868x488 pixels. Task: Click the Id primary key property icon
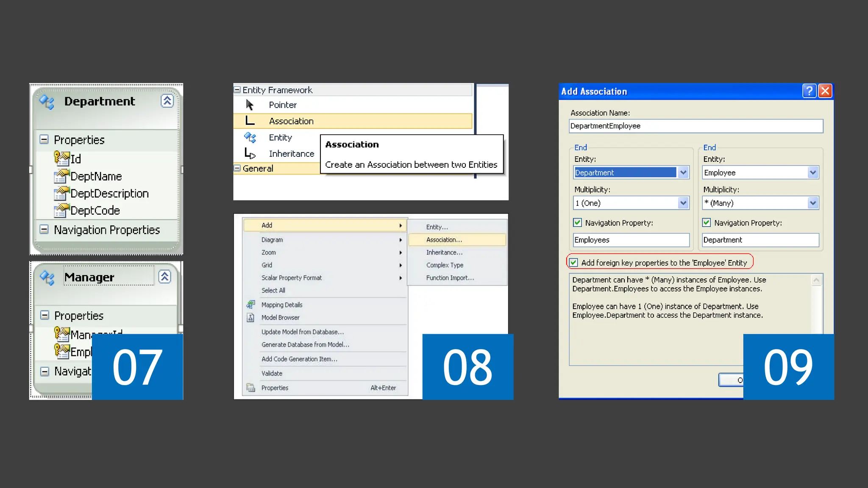pos(62,159)
